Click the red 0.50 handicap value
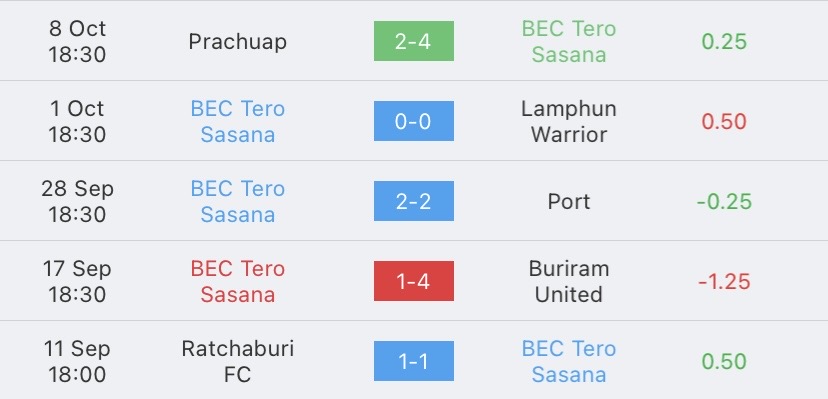Image resolution: width=828 pixels, height=399 pixels. click(724, 122)
